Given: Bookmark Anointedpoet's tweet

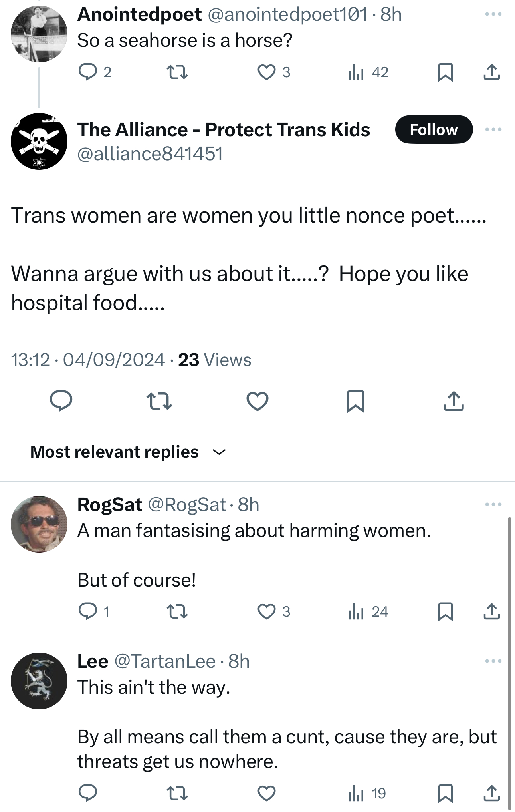Looking at the screenshot, I should (445, 72).
